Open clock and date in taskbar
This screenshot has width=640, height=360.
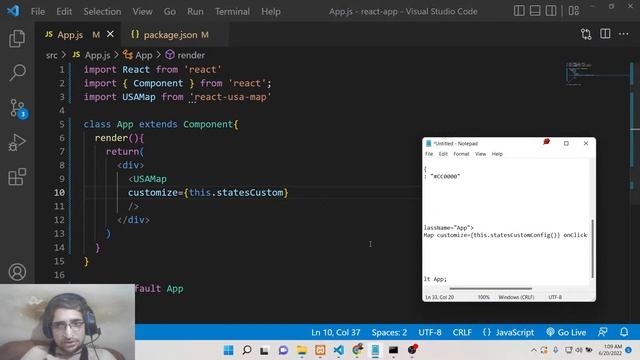click(611, 350)
